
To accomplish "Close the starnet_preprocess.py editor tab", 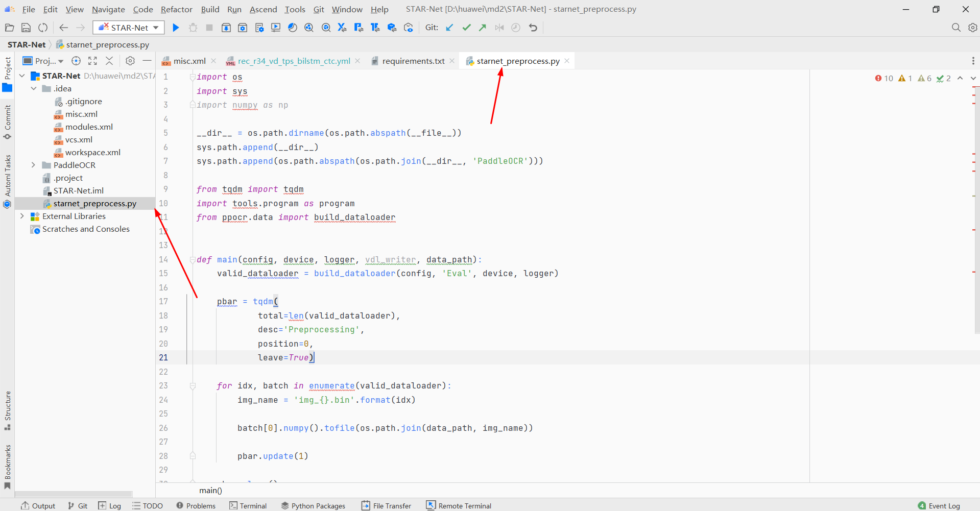I will (x=567, y=61).
